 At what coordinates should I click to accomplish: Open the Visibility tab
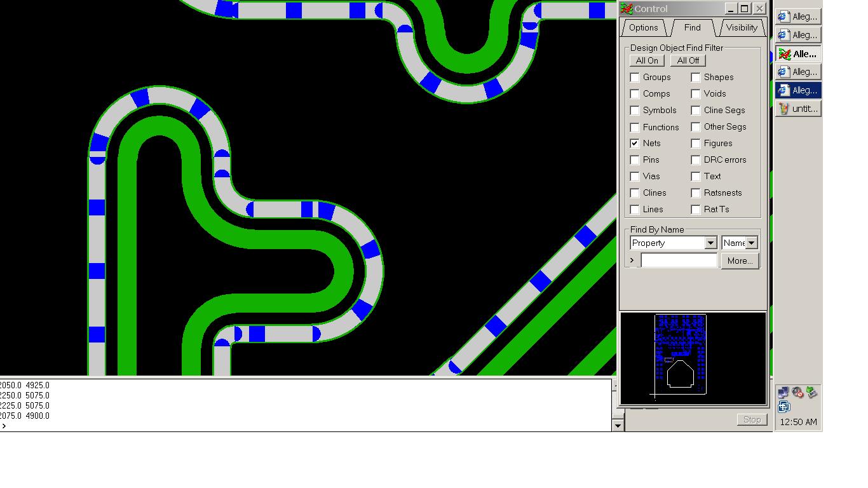pyautogui.click(x=742, y=28)
